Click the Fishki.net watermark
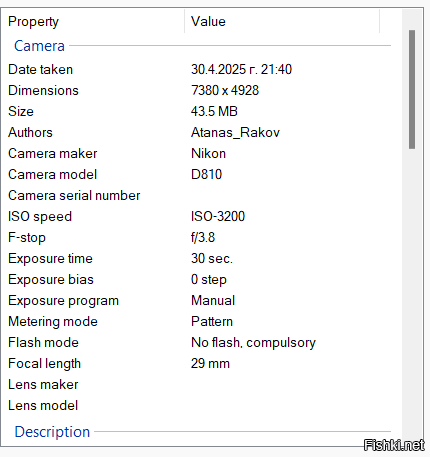The width and height of the screenshot is (430, 457). (394, 445)
